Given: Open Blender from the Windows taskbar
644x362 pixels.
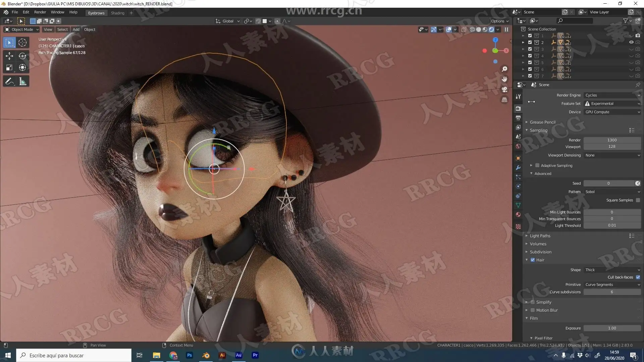Looking at the screenshot, I should [x=206, y=355].
